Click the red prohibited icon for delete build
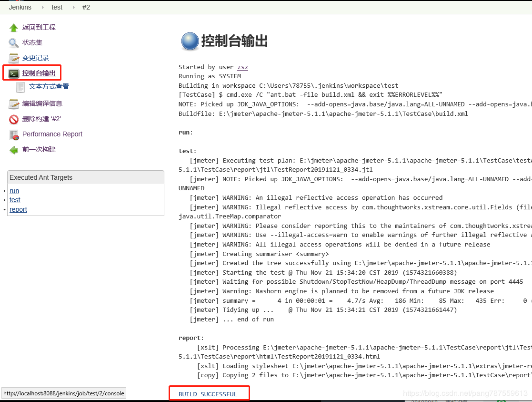 (x=14, y=119)
